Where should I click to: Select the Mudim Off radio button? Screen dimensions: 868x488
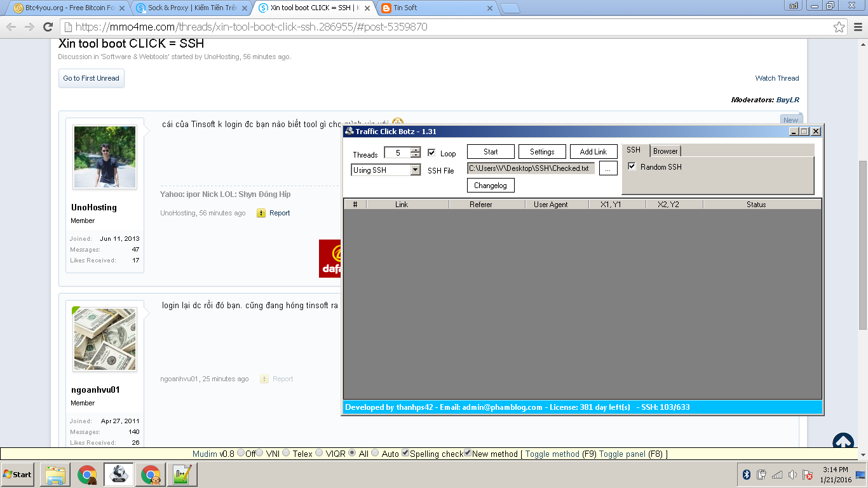coord(241,454)
